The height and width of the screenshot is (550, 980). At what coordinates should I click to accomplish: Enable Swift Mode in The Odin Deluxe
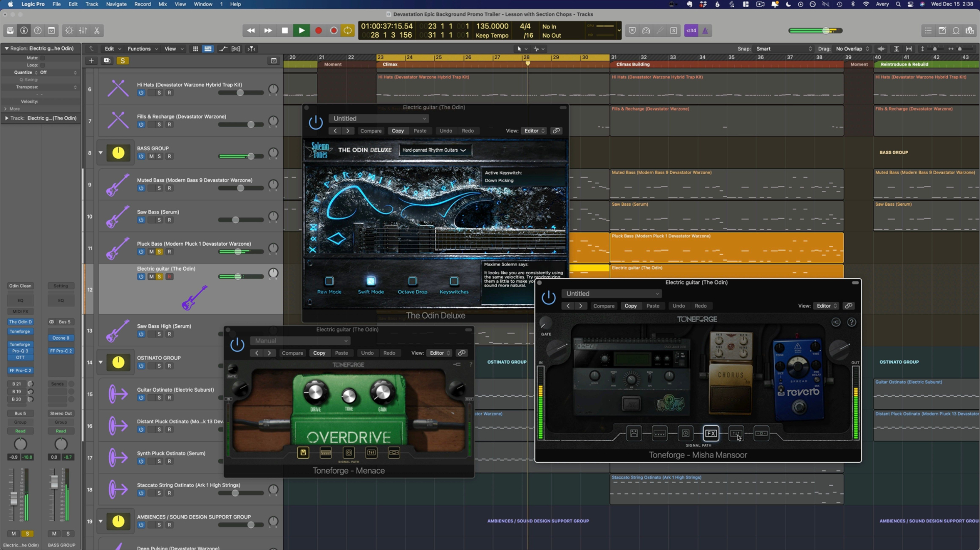(371, 281)
